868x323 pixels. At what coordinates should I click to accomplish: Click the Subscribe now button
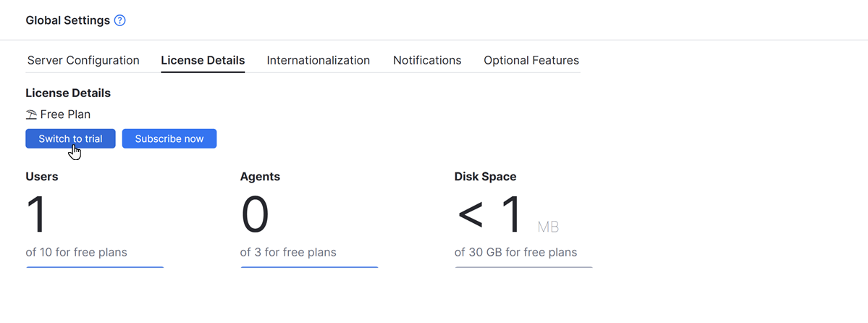(x=169, y=139)
